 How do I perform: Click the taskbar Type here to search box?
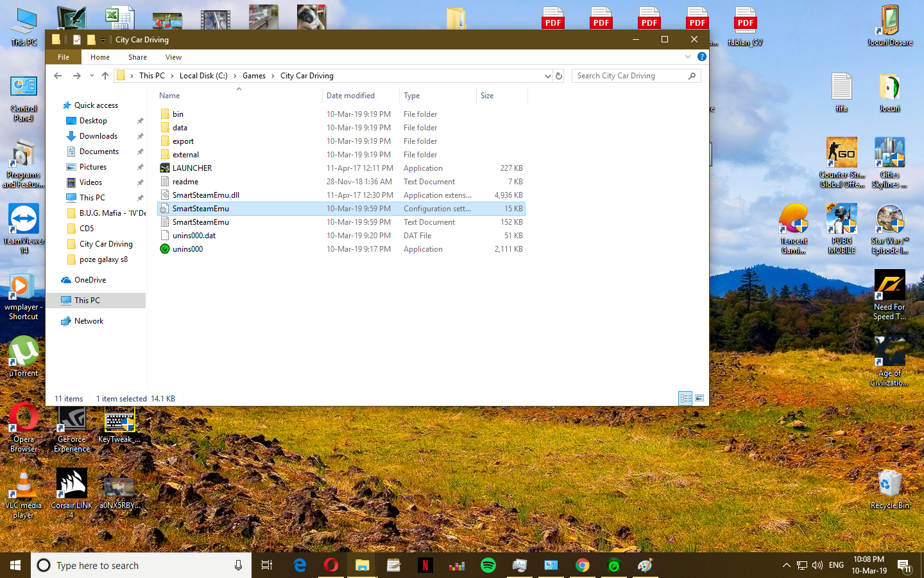point(141,565)
